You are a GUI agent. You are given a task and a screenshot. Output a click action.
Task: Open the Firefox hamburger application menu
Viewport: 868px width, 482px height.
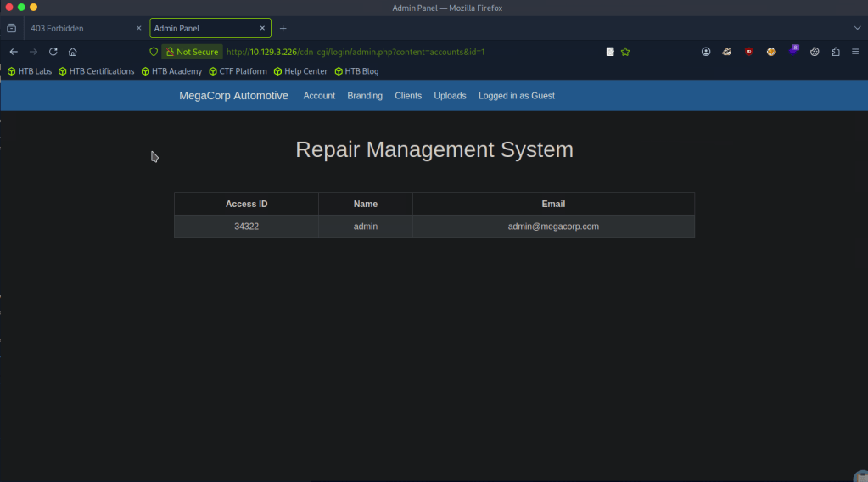click(855, 52)
